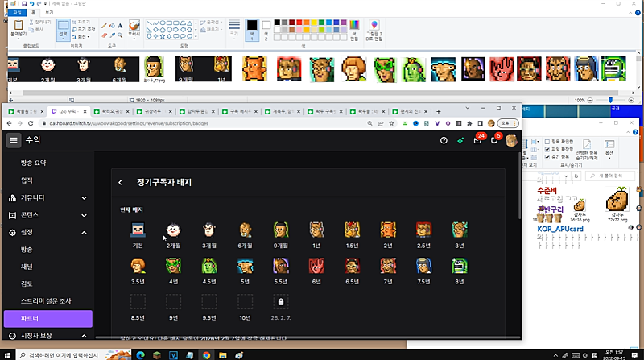Click the green sparkle icon in Twitch header
This screenshot has height=360, width=644.
(460, 141)
